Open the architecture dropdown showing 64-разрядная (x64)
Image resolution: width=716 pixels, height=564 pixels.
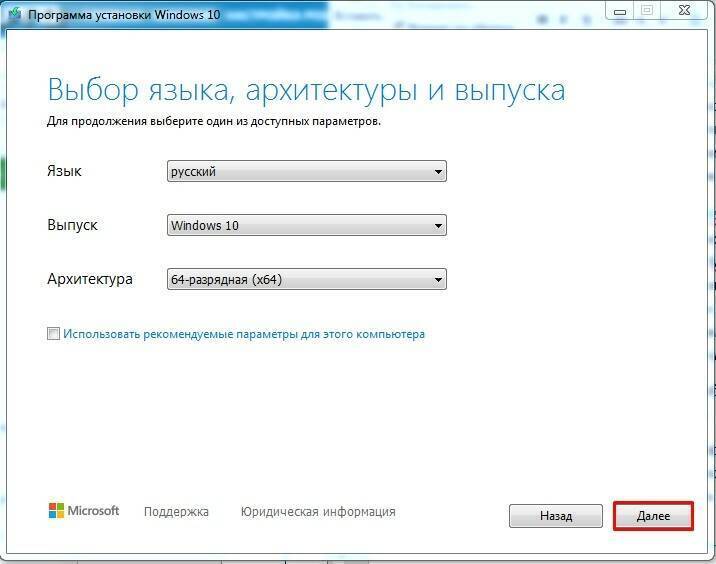click(300, 280)
